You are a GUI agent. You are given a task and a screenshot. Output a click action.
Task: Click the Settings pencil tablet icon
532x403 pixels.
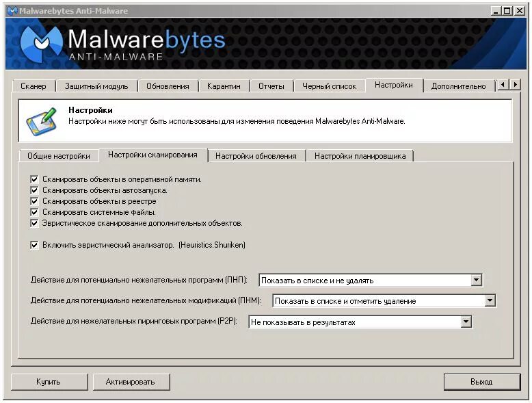tap(42, 122)
